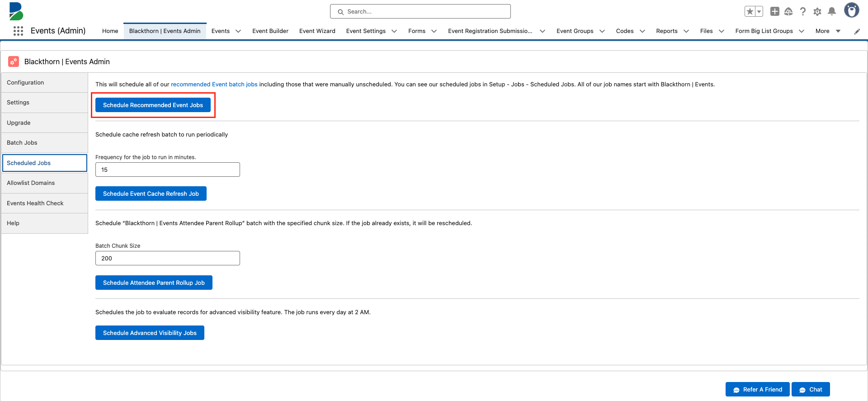The width and height of the screenshot is (868, 401).
Task: Expand the Codes tab chevron
Action: click(642, 31)
